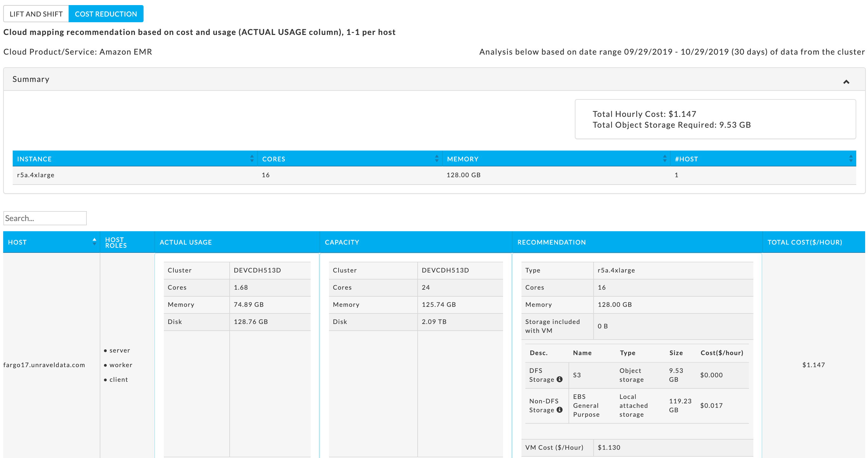Click actual usage Cluster DEVCDH513D value
This screenshot has height=458, width=868.
[x=257, y=270]
